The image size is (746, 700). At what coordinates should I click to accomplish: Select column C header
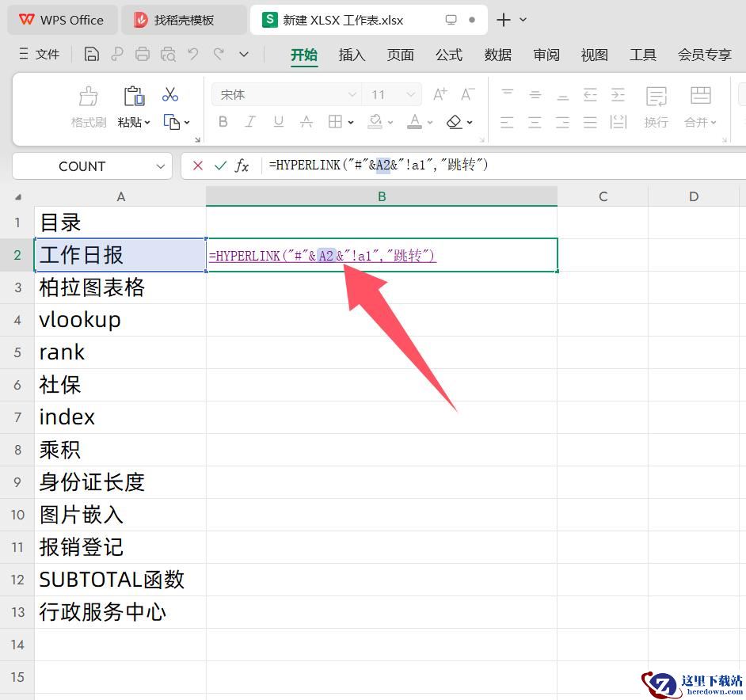point(603,196)
